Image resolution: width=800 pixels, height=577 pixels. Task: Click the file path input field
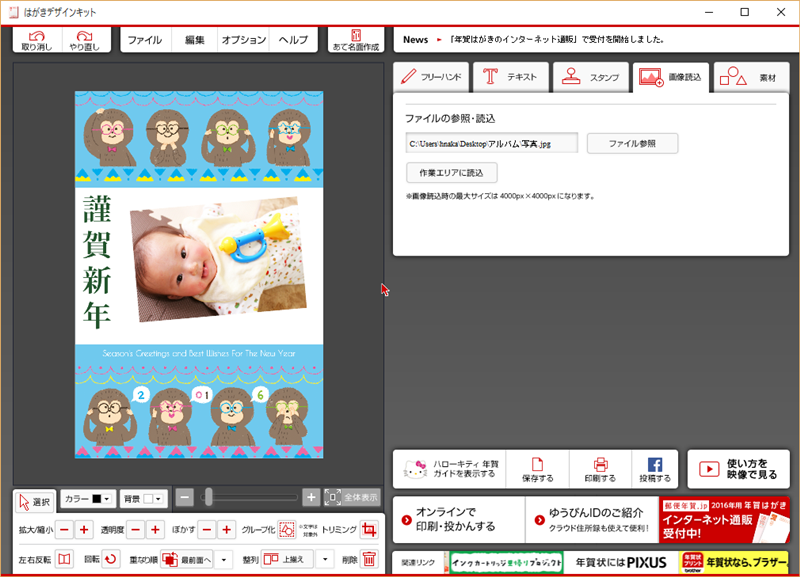coord(491,144)
